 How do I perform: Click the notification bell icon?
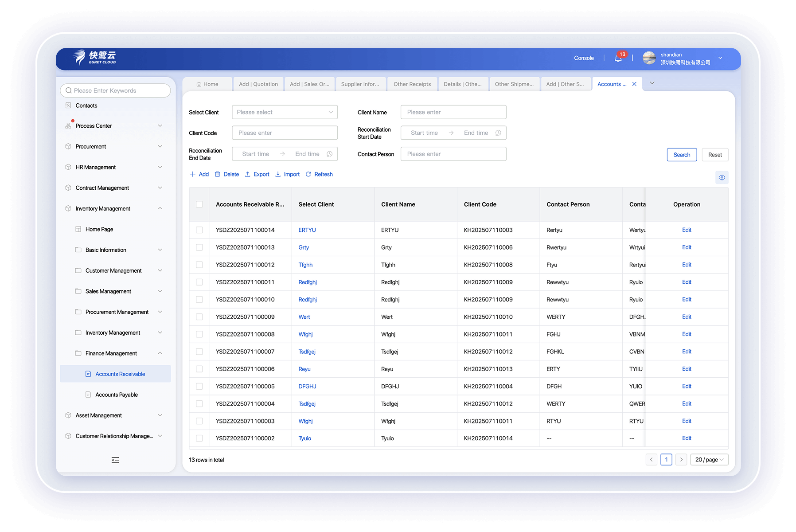coord(618,58)
